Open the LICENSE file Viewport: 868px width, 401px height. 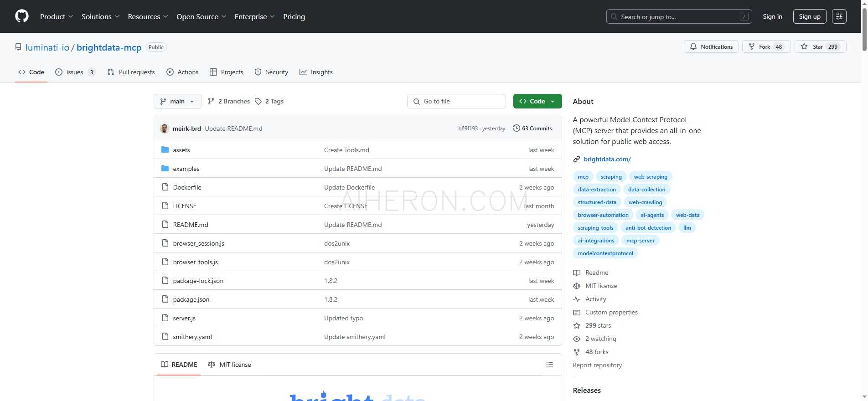click(185, 206)
